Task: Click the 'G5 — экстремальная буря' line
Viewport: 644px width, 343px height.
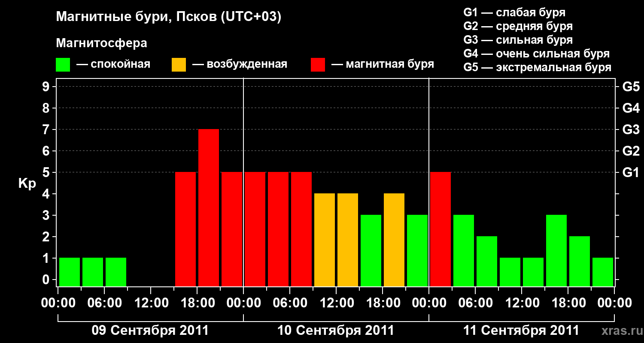Action: (x=538, y=67)
